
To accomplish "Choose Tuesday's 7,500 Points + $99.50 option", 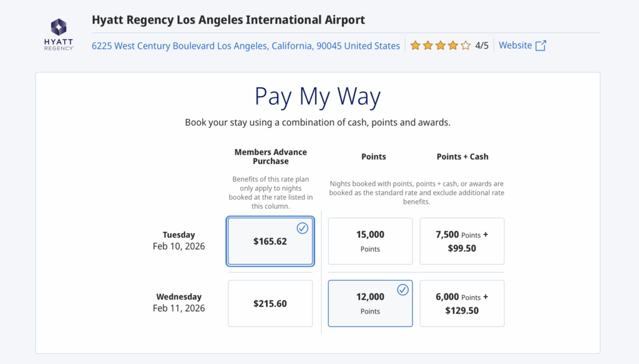I will click(462, 241).
